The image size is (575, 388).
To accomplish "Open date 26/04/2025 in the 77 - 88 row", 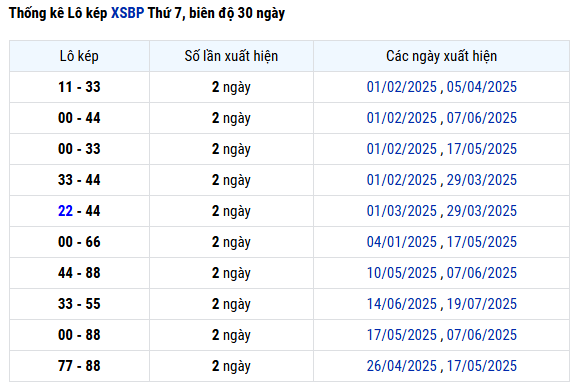I will click(x=402, y=366).
